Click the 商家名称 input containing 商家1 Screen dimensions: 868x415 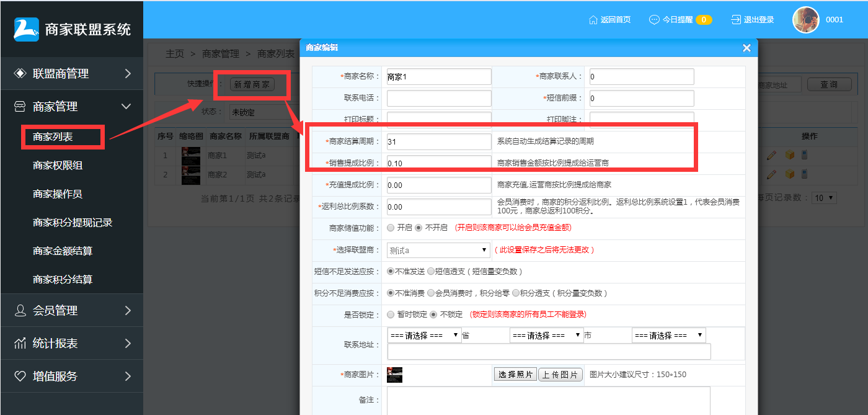tap(438, 76)
